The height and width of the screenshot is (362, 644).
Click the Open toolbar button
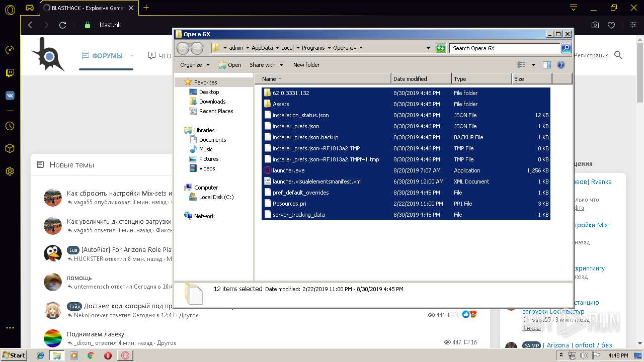click(230, 65)
